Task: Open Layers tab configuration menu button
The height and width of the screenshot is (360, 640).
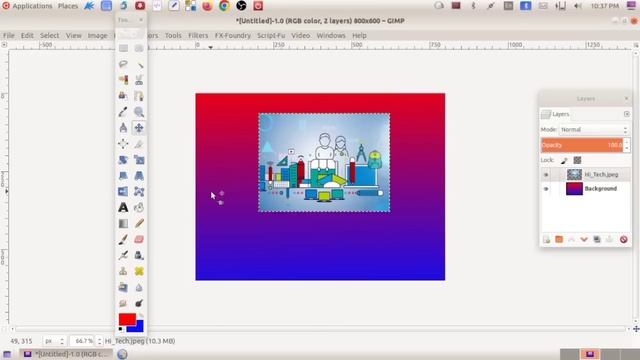Action: coord(627,114)
